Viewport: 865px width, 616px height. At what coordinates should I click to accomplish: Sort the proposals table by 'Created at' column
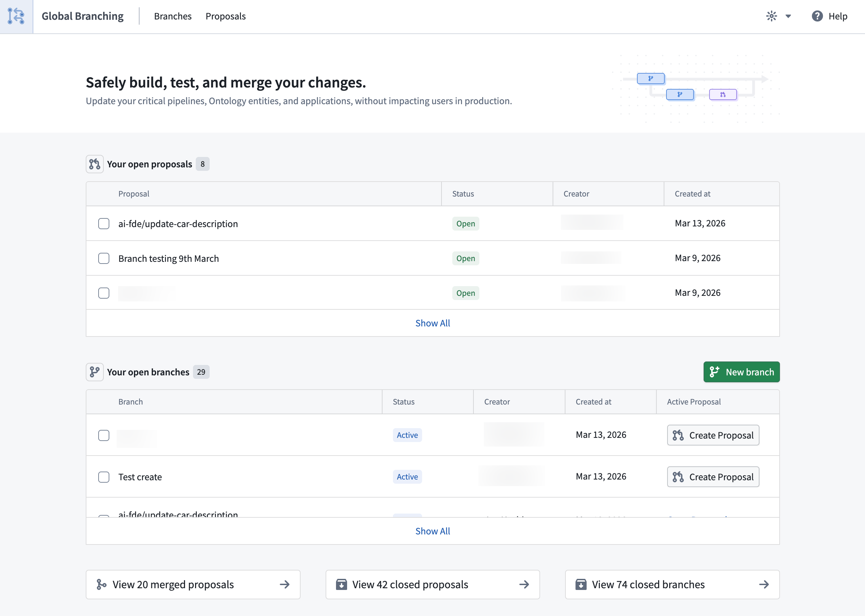click(x=692, y=193)
